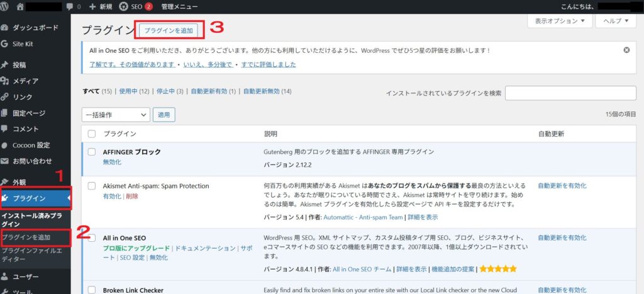
Task: Click the 投稿 pin icon in the sidebar
Action: pos(4,65)
